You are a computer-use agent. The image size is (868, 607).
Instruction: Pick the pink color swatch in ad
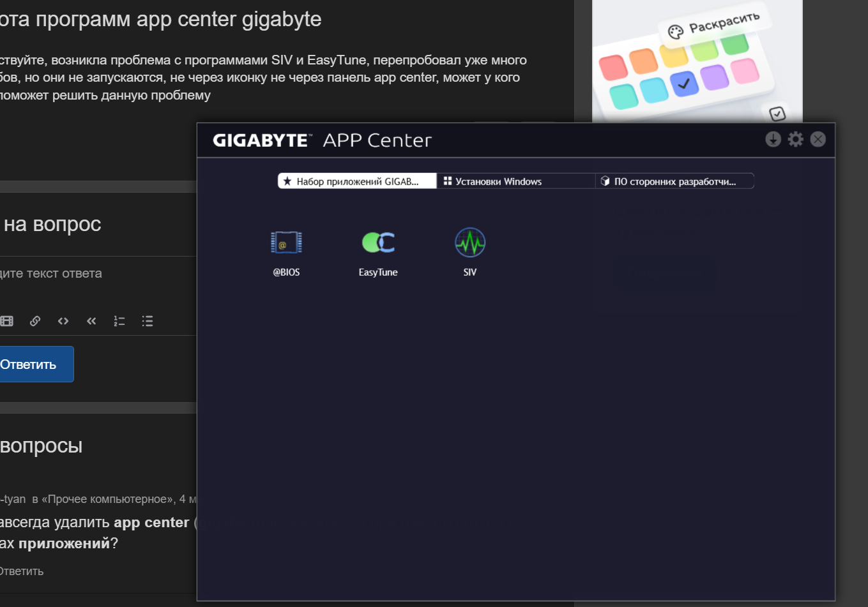pos(744,71)
